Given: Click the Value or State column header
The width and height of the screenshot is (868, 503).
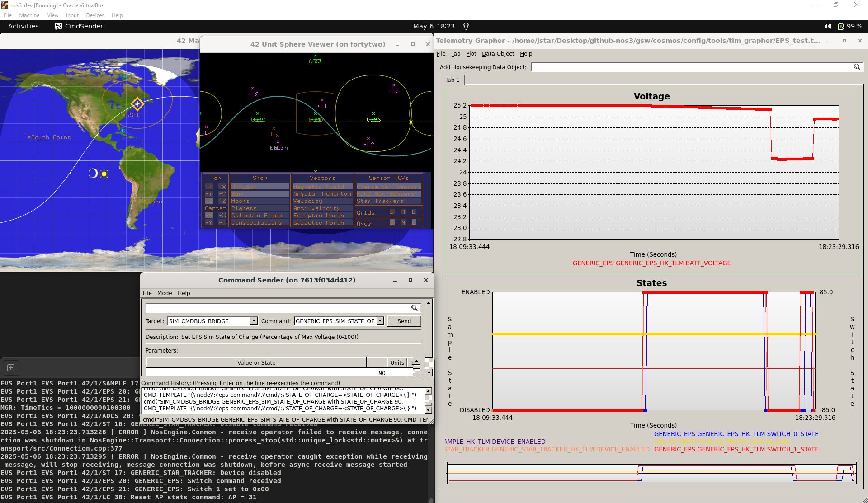Looking at the screenshot, I should pos(256,362).
